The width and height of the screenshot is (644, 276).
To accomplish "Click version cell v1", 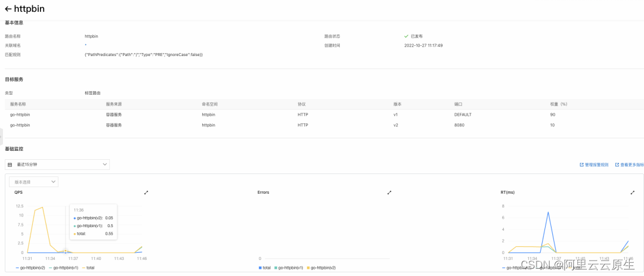I will tap(395, 114).
